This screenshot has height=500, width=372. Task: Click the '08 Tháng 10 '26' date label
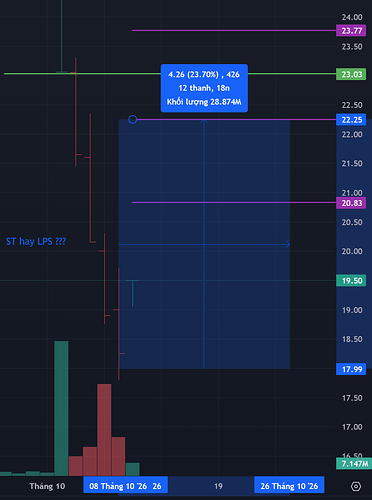click(118, 486)
